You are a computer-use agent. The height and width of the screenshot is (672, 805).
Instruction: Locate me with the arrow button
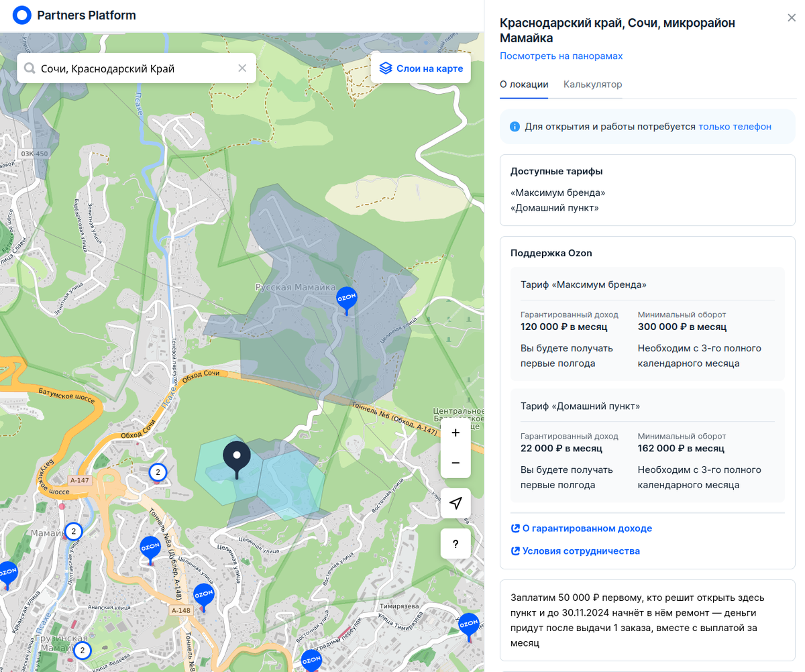(x=455, y=504)
